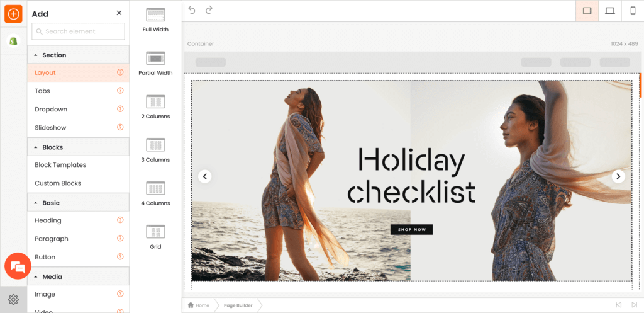This screenshot has height=313, width=644.
Task: Click the redo arrow
Action: click(x=209, y=10)
